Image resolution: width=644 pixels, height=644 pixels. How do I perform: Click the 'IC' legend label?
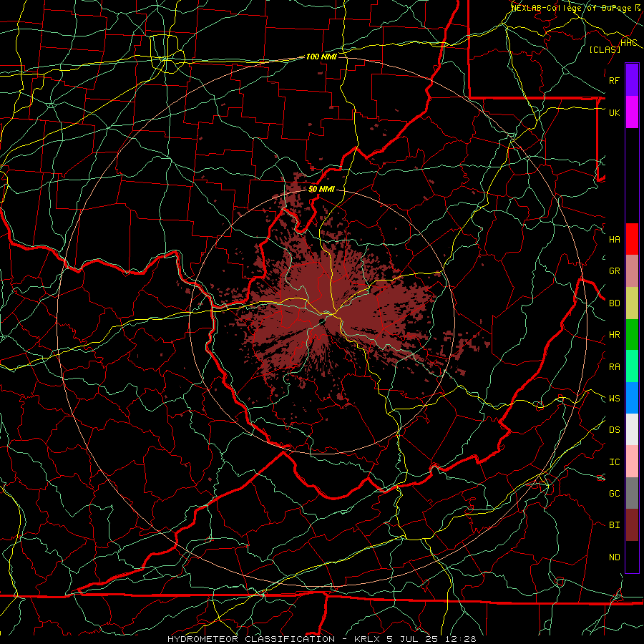pyautogui.click(x=615, y=462)
